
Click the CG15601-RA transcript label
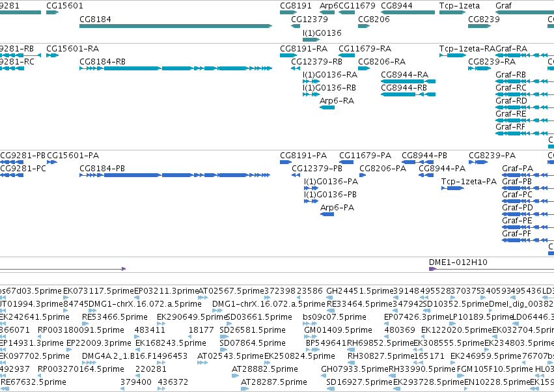73,48
